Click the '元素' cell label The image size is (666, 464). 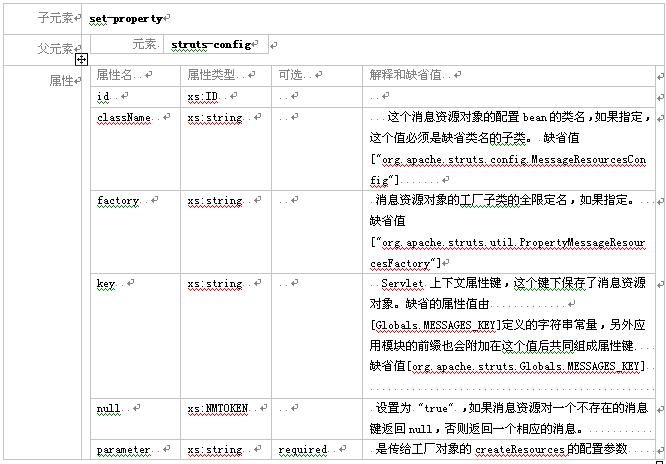[144, 44]
